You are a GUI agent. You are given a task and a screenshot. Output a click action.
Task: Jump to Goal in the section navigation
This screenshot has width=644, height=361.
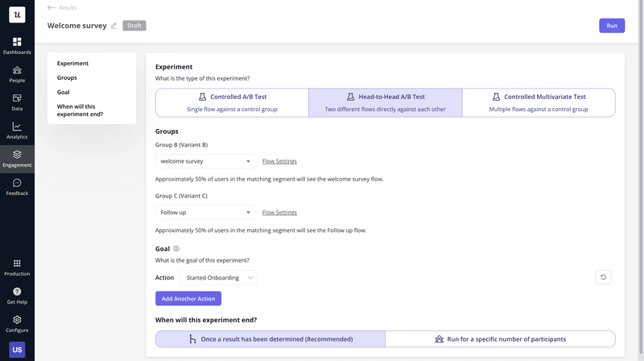click(x=63, y=93)
